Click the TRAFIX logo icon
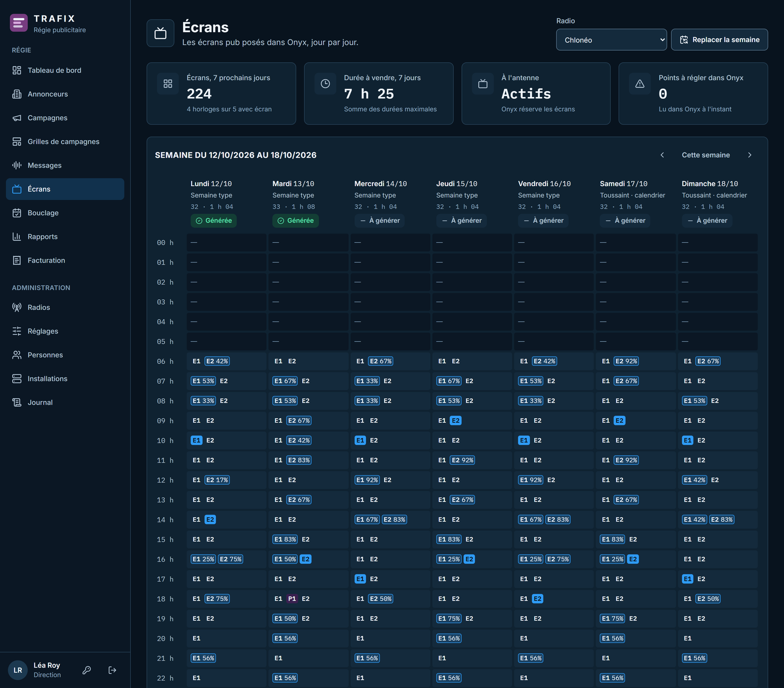 [19, 23]
